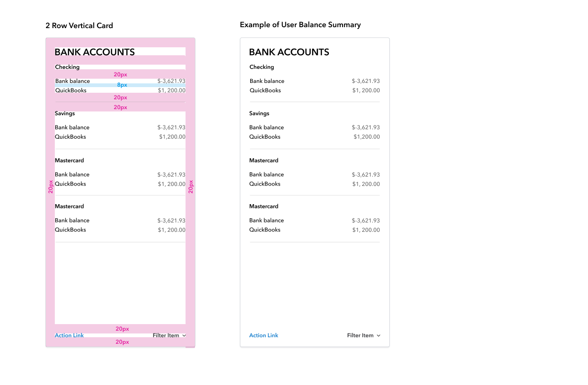Click QuickBooks label under Savings in Summary card
Screen dimensions: 588x385
tap(265, 137)
